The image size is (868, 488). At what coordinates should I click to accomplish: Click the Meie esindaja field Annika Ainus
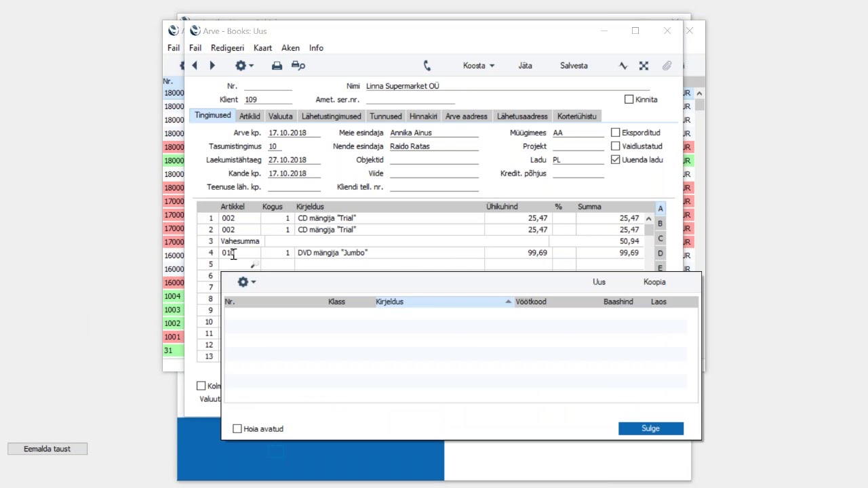click(434, 133)
